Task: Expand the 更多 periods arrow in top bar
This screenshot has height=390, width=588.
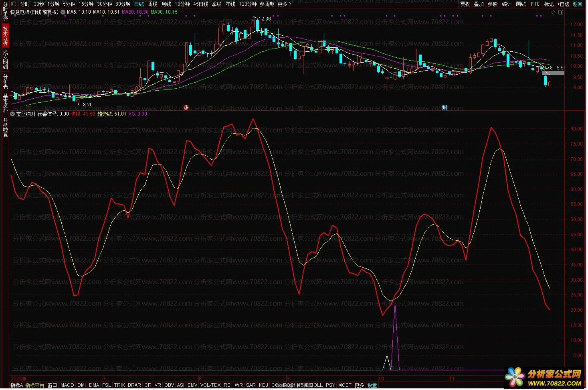Action: pyautogui.click(x=284, y=4)
